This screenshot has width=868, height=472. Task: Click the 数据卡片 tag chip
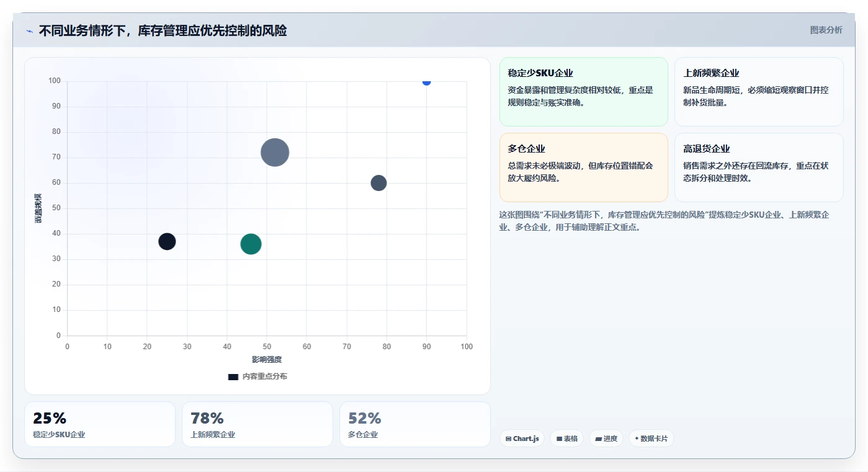[x=651, y=439]
